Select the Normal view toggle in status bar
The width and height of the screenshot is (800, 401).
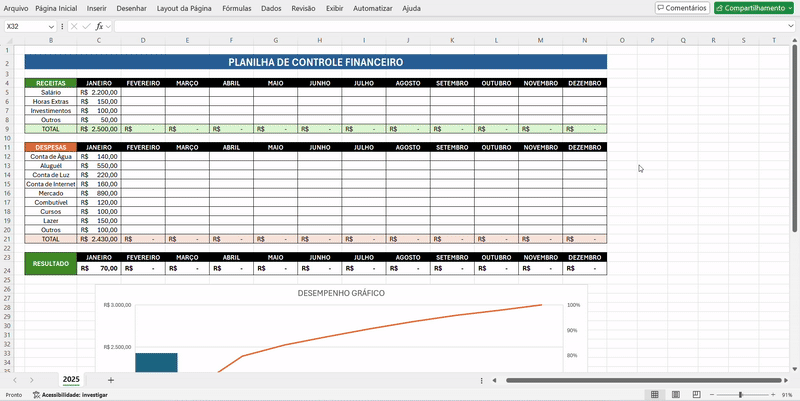tap(655, 395)
